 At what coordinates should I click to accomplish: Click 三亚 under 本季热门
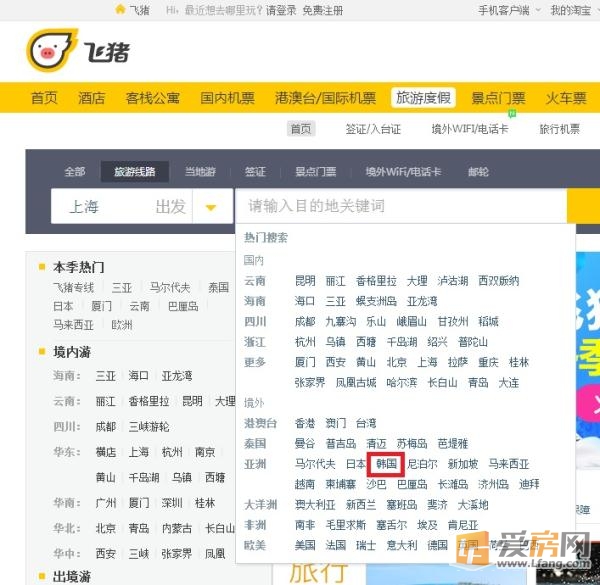(122, 287)
